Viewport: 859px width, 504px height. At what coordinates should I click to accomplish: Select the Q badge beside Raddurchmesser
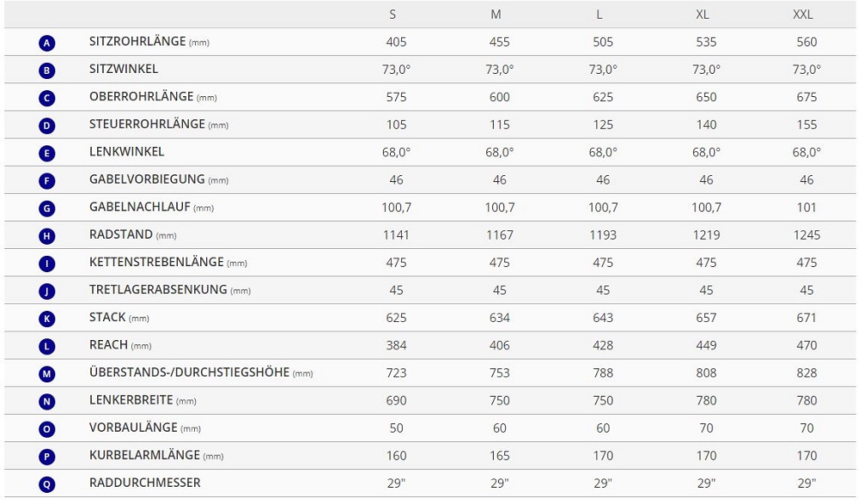[x=47, y=483]
